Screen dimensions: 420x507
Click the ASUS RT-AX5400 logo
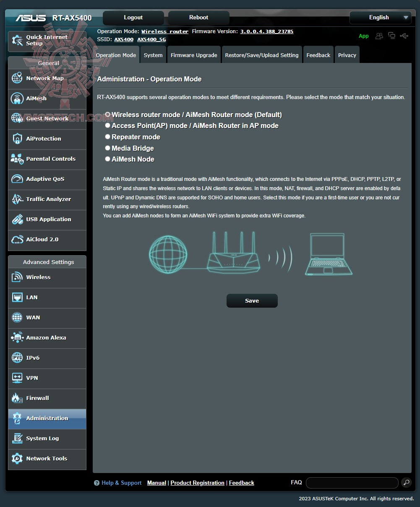click(x=54, y=18)
